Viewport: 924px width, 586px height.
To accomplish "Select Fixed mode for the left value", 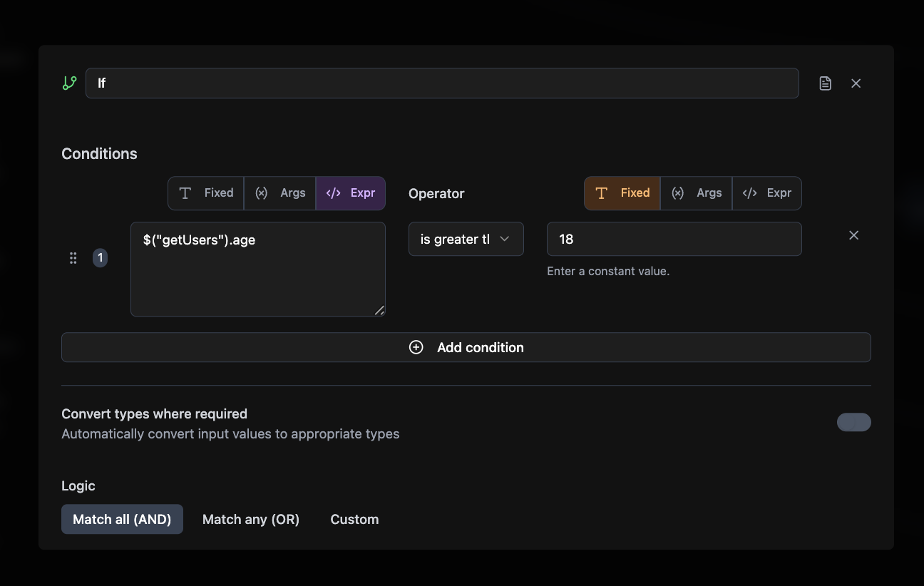I will [206, 193].
